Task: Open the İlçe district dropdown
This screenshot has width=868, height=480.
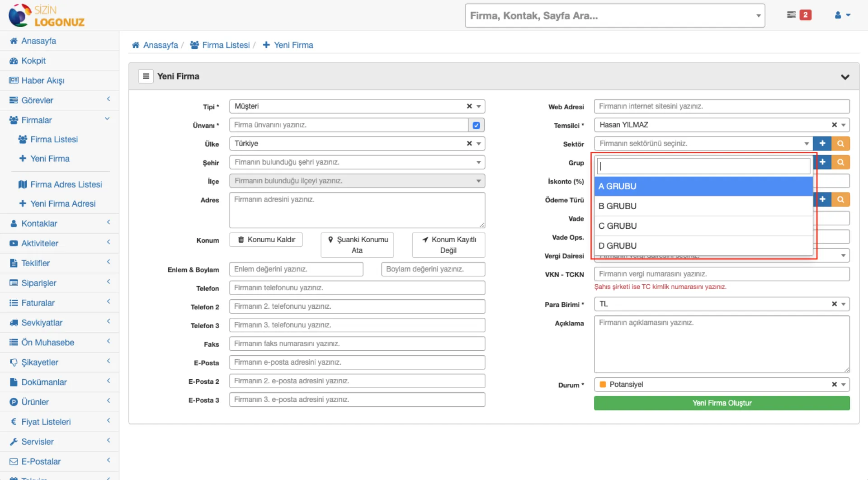Action: [357, 181]
